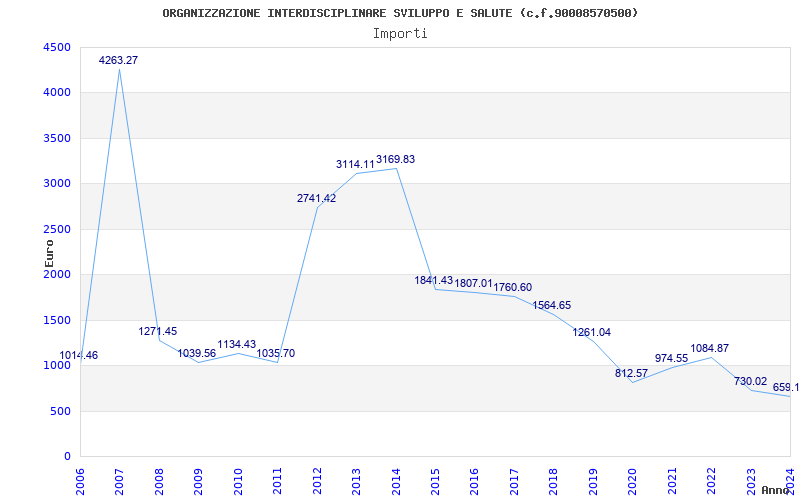This screenshot has width=800, height=500.
Task: Click the x-axis year 2009
Action: (198, 482)
